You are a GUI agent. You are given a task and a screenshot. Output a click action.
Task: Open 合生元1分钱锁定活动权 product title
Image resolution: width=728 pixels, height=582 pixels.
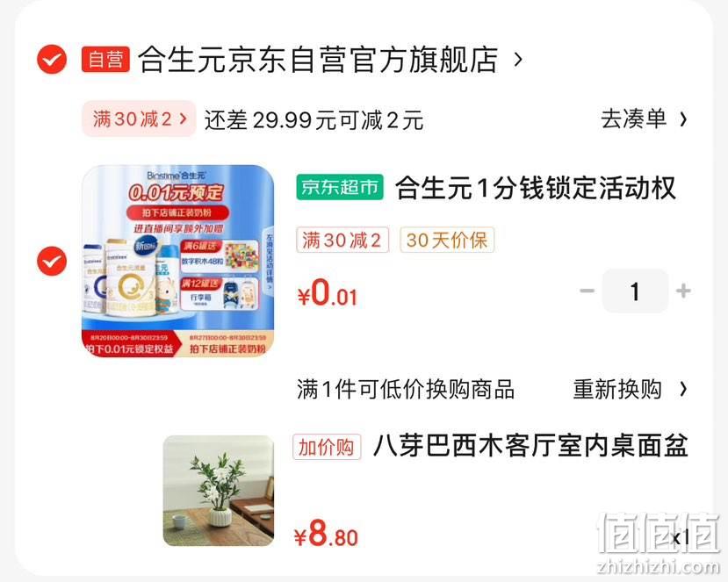(x=536, y=188)
